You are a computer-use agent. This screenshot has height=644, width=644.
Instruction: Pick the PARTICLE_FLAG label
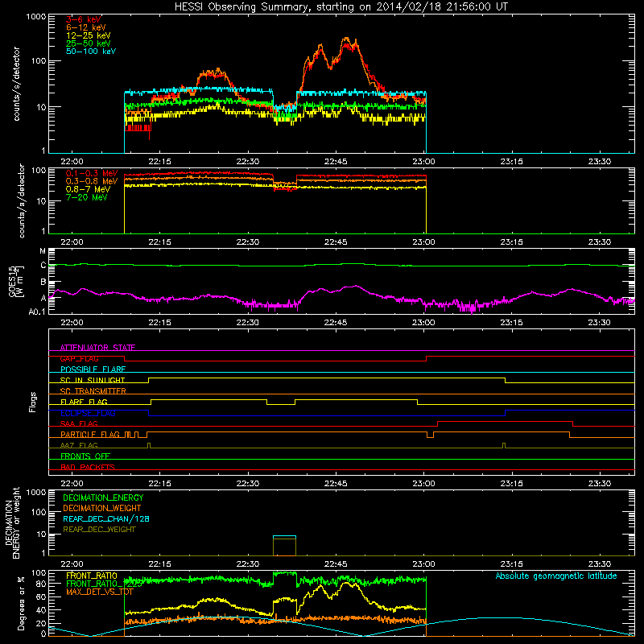pyautogui.click(x=90, y=434)
